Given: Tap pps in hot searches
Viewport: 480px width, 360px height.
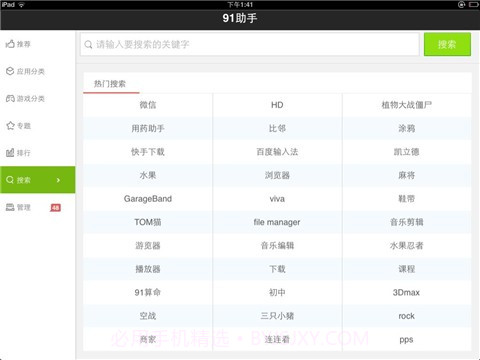Looking at the screenshot, I should (x=407, y=339).
